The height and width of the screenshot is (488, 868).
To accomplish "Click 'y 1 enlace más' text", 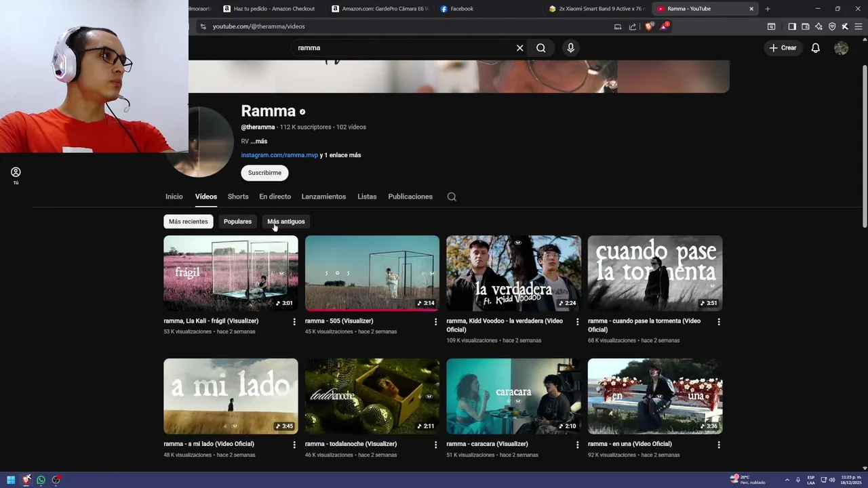I will point(340,155).
